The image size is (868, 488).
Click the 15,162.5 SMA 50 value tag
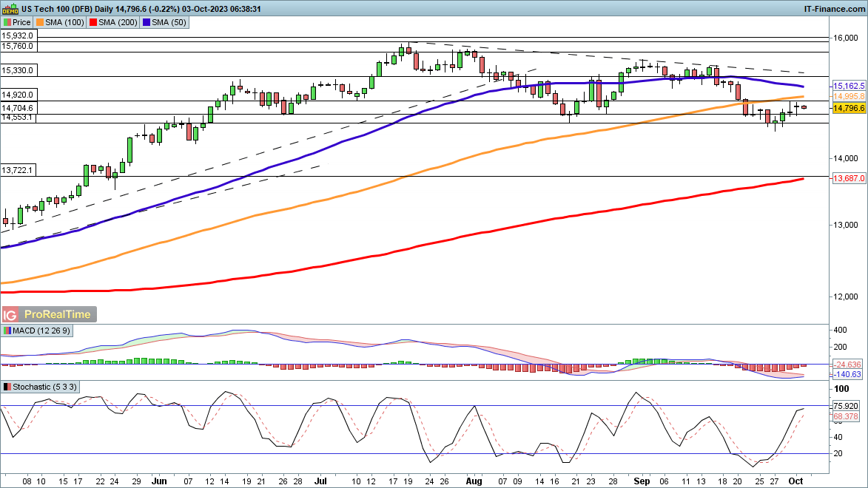849,86
